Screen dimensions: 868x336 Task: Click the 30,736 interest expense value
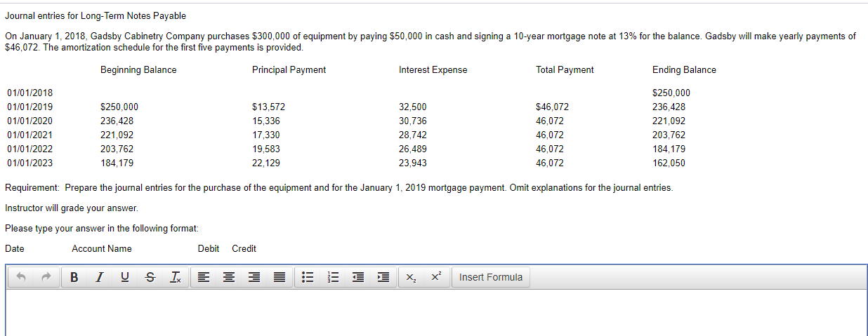point(412,121)
